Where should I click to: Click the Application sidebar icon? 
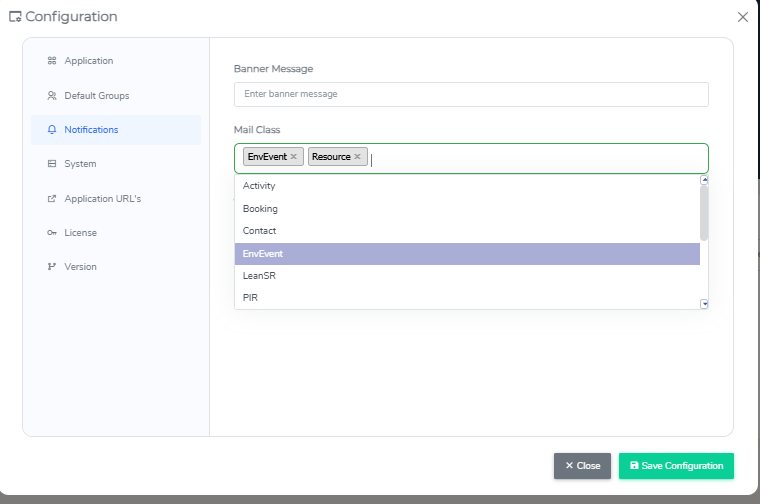click(x=52, y=61)
